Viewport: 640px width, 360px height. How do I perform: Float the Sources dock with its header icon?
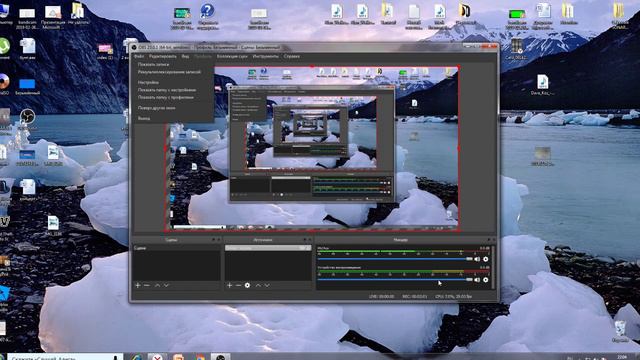[x=305, y=240]
